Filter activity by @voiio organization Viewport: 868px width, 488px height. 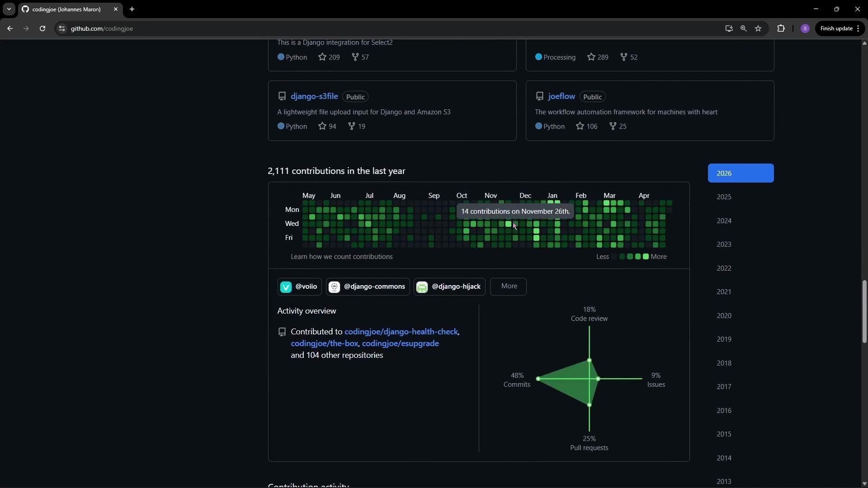click(299, 286)
